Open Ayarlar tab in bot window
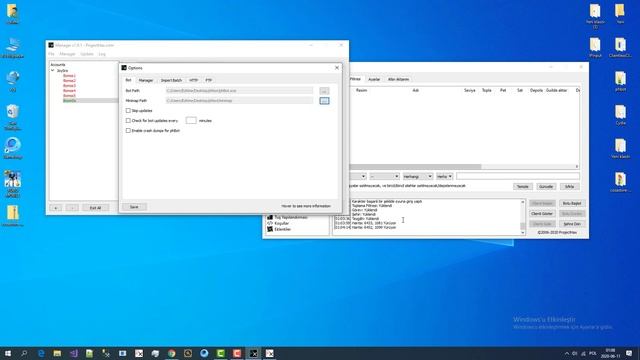The image size is (640, 360). point(374,80)
